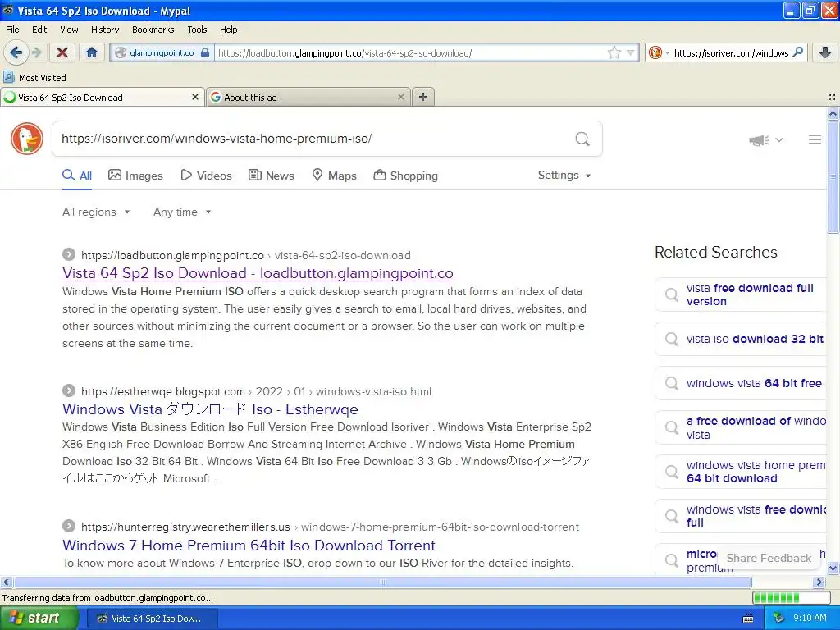Screen dimensions: 840x630
Task: Click the DuckDuckGo duck logo
Action: point(27,139)
